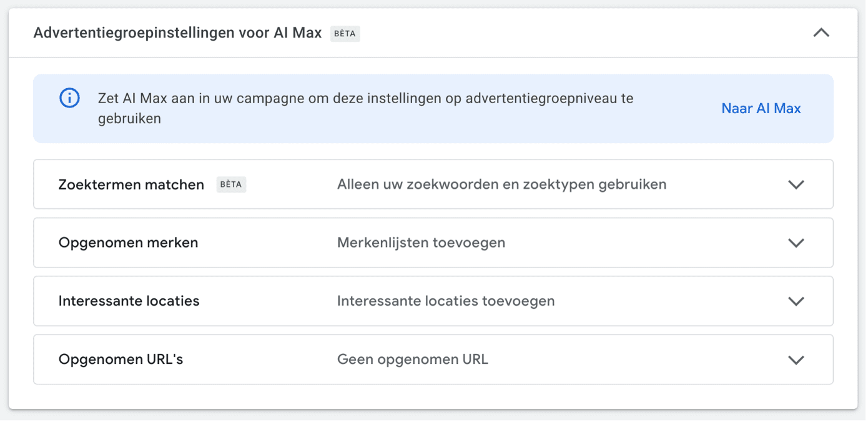This screenshot has height=422, width=868.
Task: Click the Advertentiegroepinstellingen voor AI Max title
Action: click(177, 33)
